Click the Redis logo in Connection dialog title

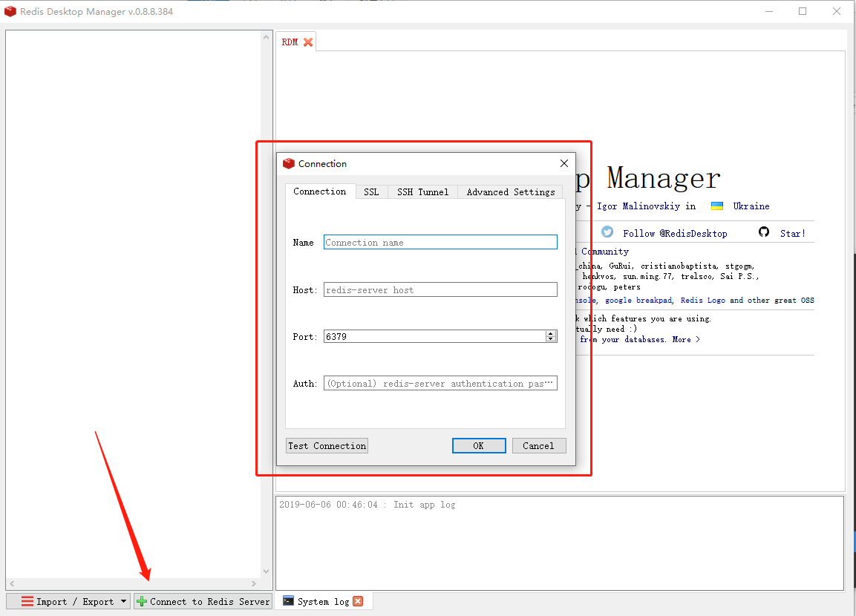(289, 163)
